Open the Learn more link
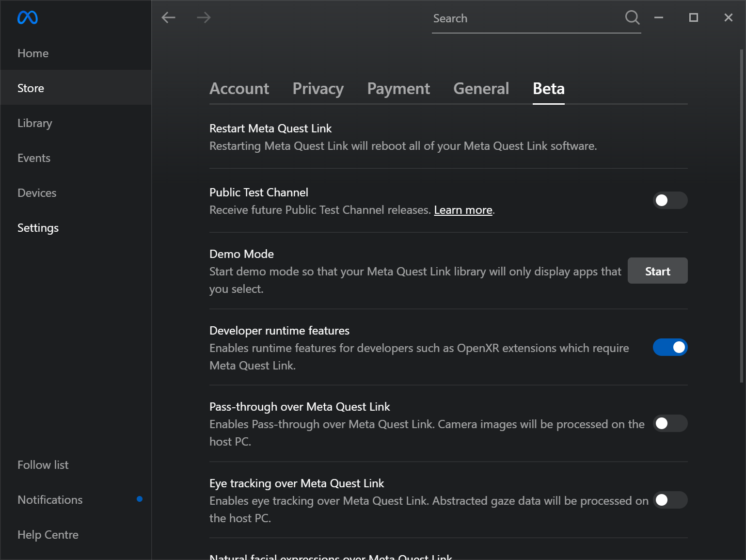Viewport: 746px width, 560px height. (x=463, y=210)
